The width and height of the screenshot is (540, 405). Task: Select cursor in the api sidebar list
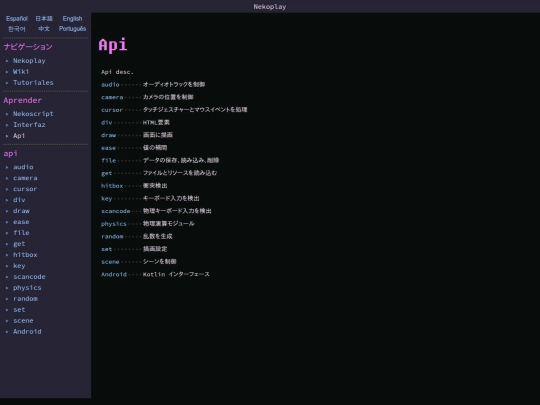tap(25, 189)
